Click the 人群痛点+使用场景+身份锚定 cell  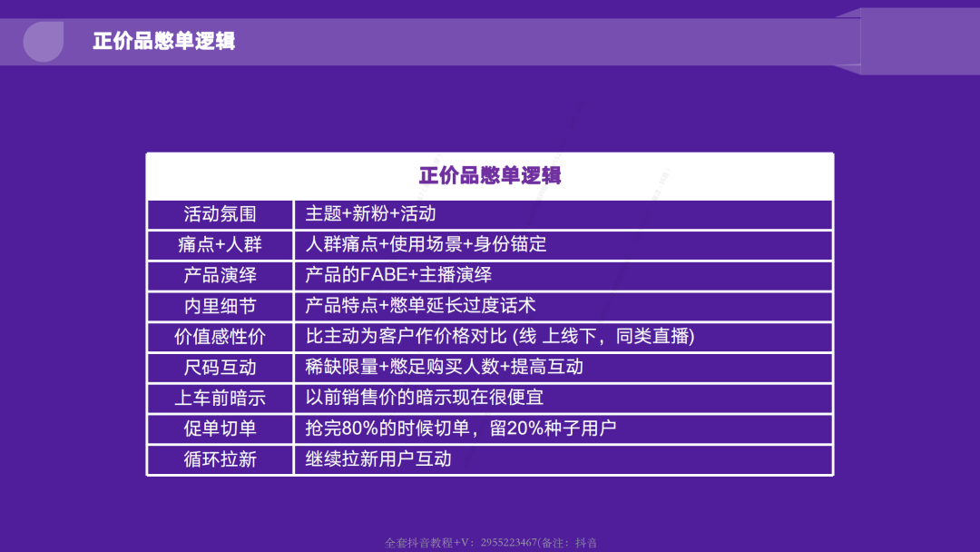pos(563,245)
